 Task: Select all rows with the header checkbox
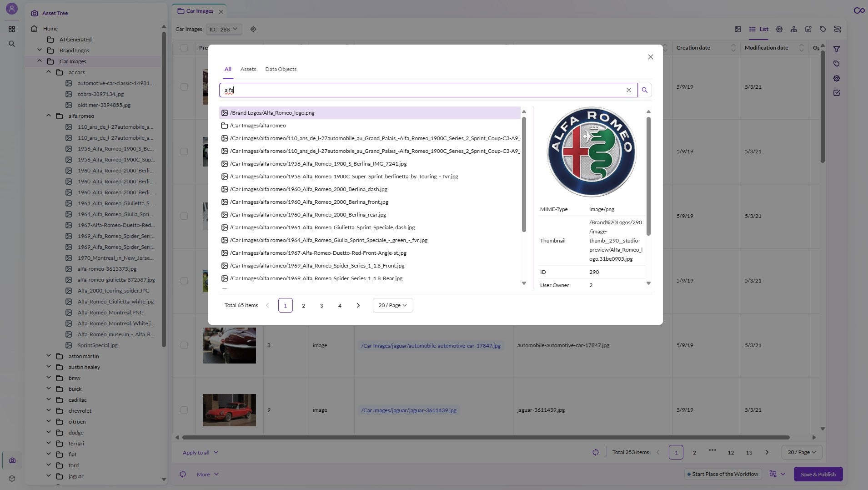click(x=184, y=48)
